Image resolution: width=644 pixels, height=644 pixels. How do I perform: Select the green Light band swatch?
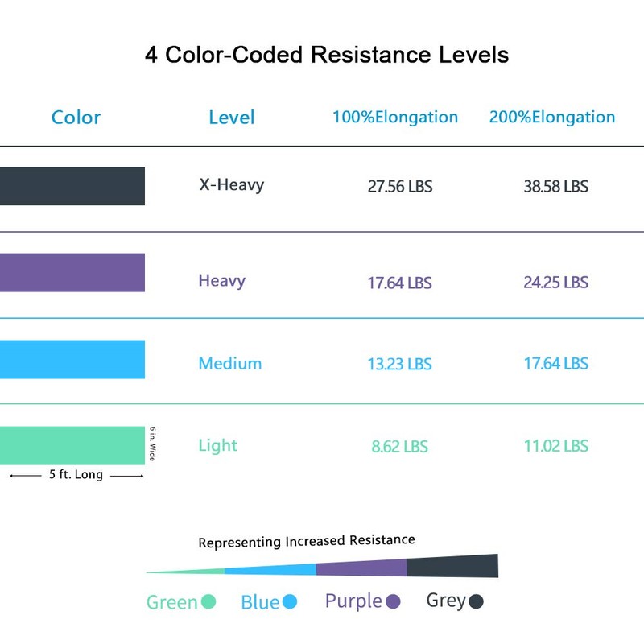72,445
